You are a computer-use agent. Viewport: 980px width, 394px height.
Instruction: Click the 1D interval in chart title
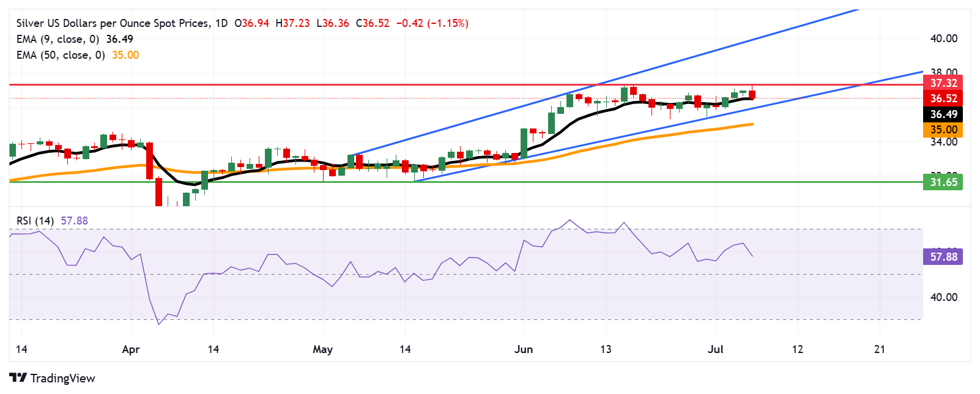coord(221,23)
